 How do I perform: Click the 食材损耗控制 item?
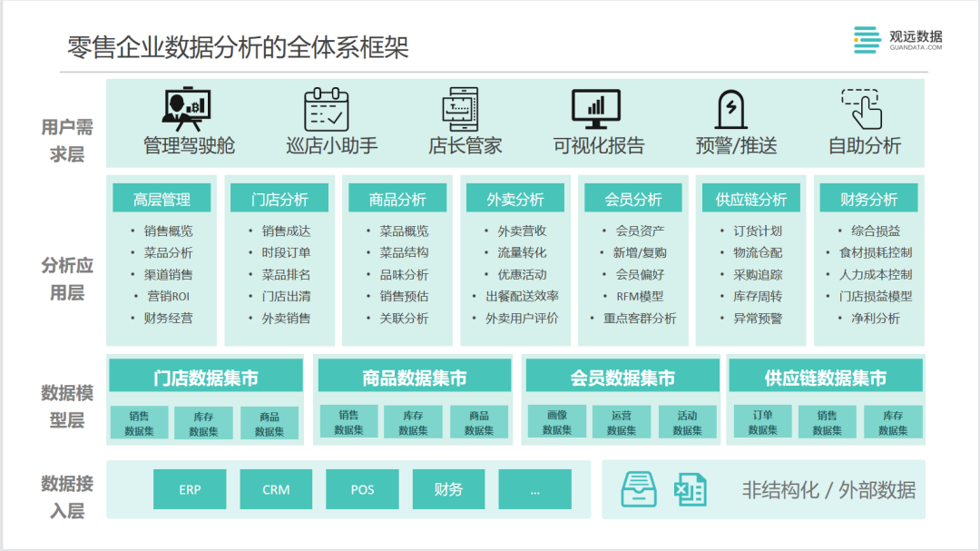pyautogui.click(x=876, y=252)
